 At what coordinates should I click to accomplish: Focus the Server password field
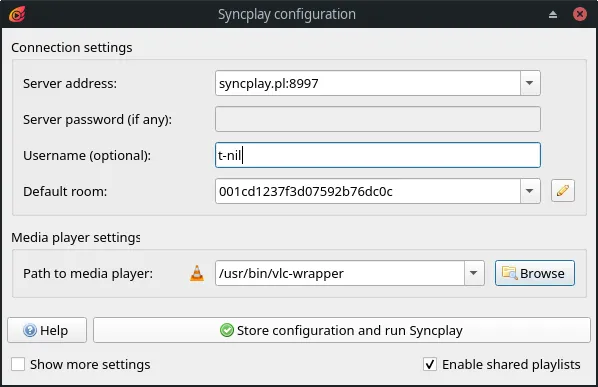378,119
